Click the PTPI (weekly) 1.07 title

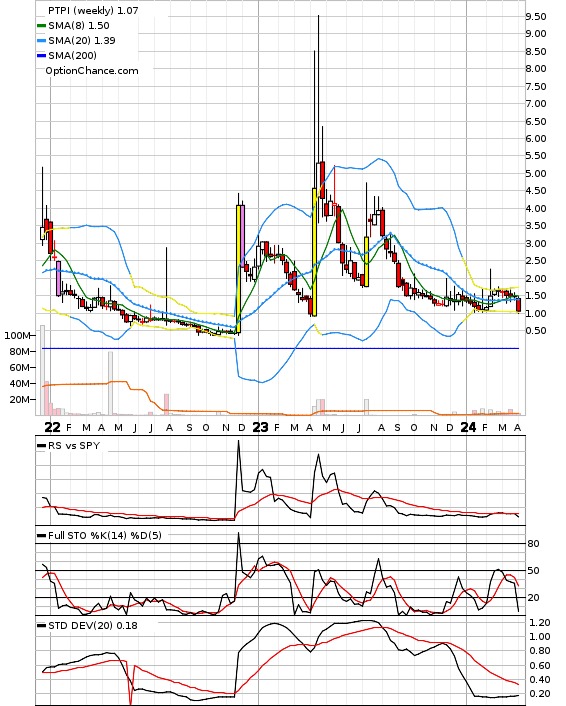pyautogui.click(x=93, y=10)
